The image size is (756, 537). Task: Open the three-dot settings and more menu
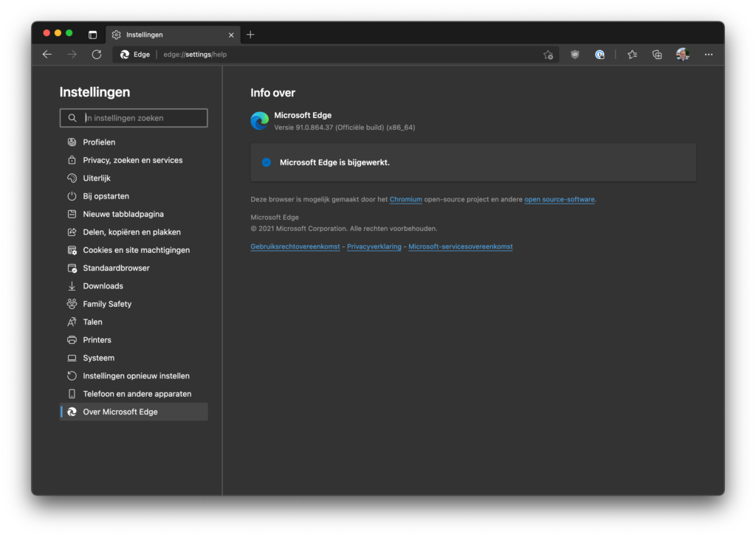[709, 55]
